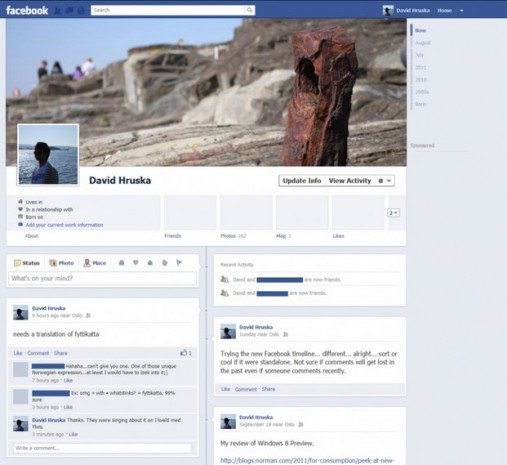507x465 pixels.
Task: Comment on the fyttikatta translation post
Action: point(38,353)
